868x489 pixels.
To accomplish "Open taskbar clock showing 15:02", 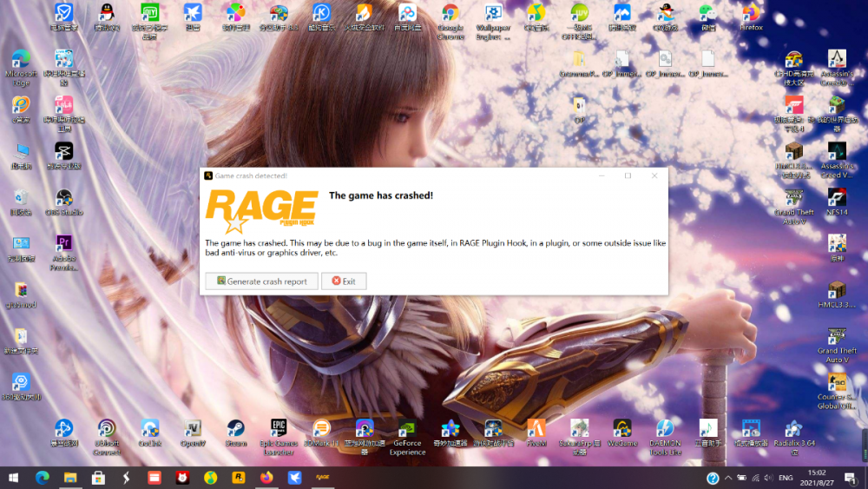I will 816,478.
